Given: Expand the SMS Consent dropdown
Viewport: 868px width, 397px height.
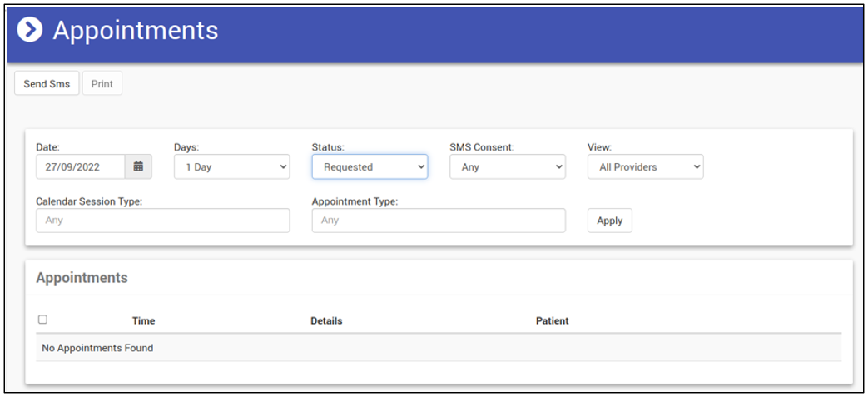Looking at the screenshot, I should (x=508, y=166).
